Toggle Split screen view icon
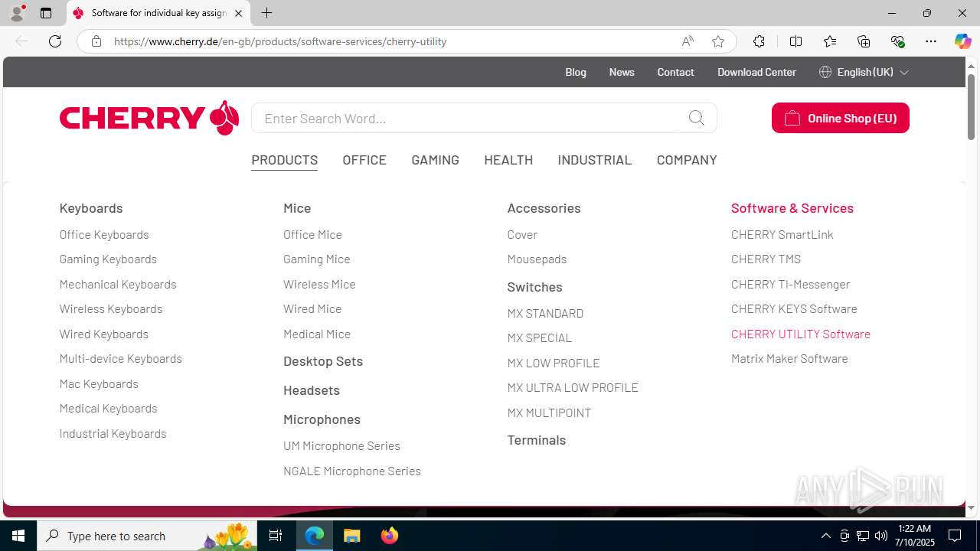Image resolution: width=980 pixels, height=551 pixels. (x=795, y=41)
